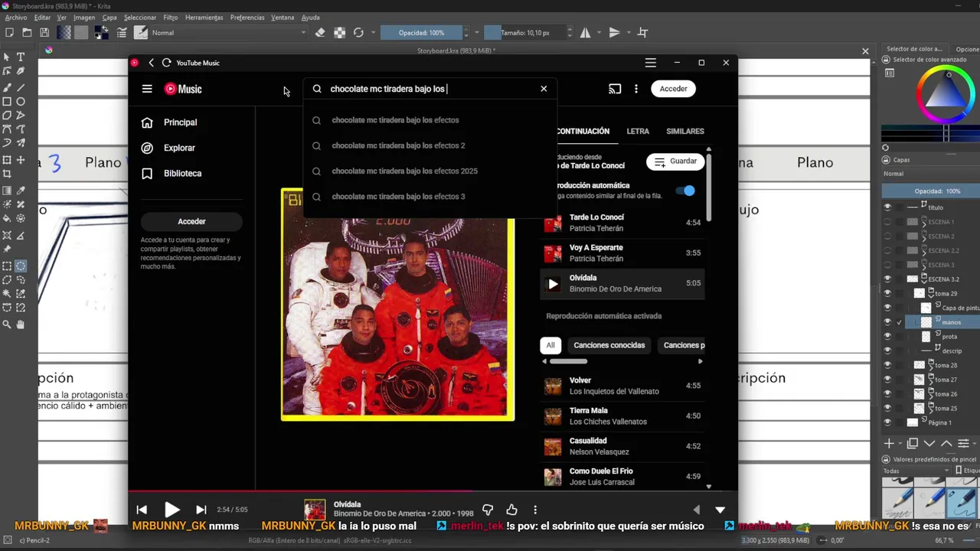Click the like thumbs-up icon
980x551 pixels.
(511, 510)
